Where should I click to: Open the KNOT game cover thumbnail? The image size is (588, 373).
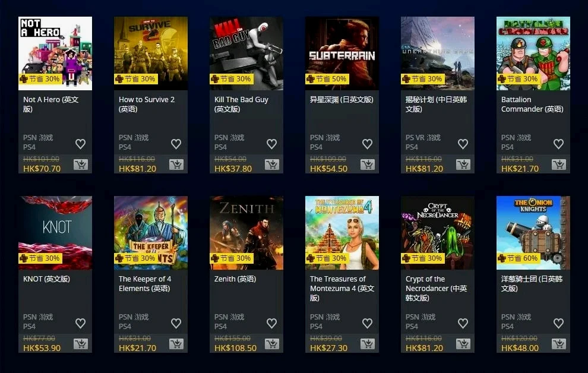click(x=55, y=232)
